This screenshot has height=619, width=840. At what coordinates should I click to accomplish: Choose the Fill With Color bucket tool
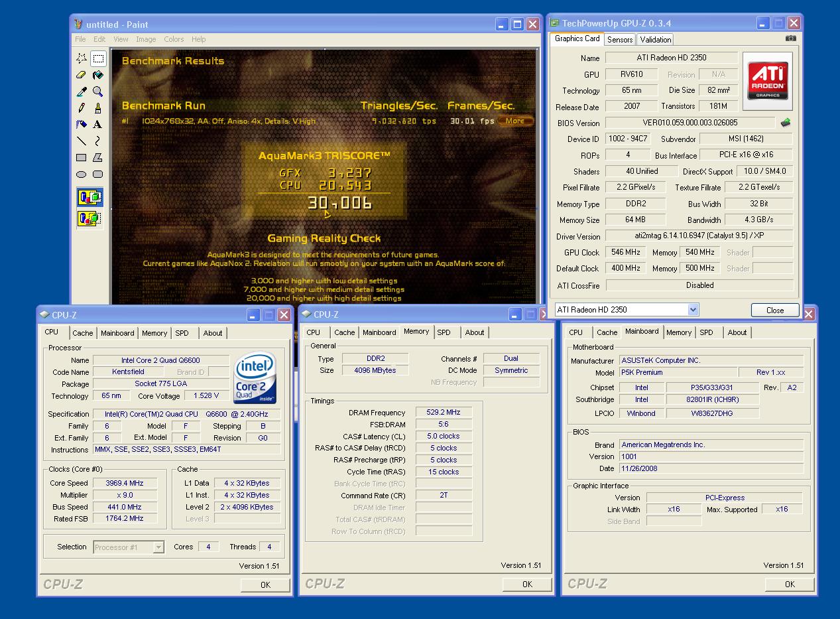pos(97,75)
